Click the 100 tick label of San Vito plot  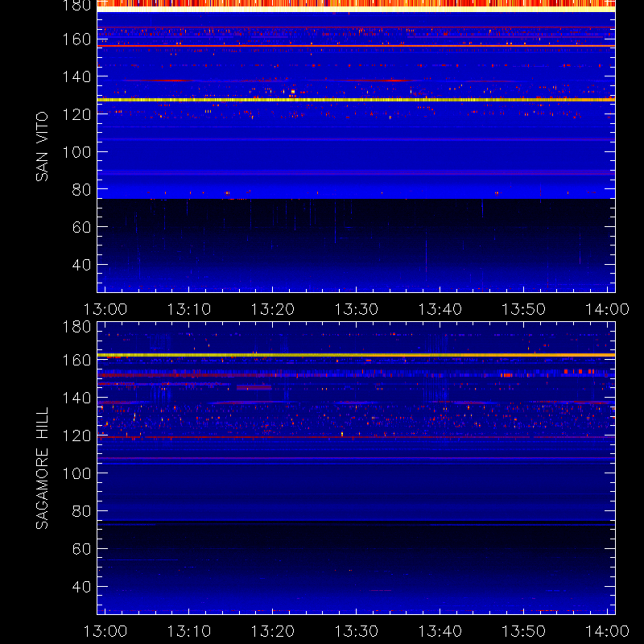pos(76,152)
